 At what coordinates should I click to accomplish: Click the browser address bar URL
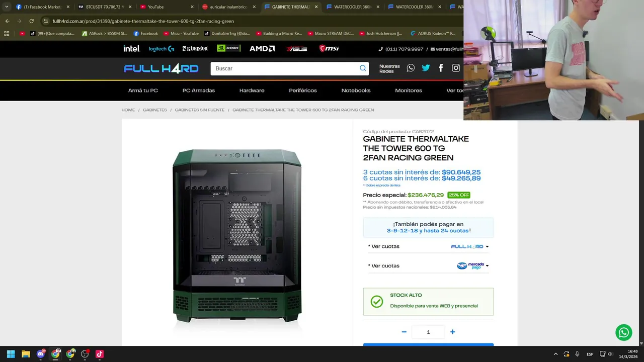click(x=143, y=21)
